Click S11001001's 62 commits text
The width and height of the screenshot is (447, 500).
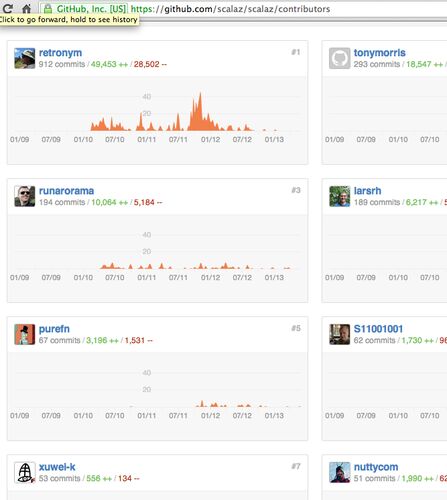click(x=375, y=340)
